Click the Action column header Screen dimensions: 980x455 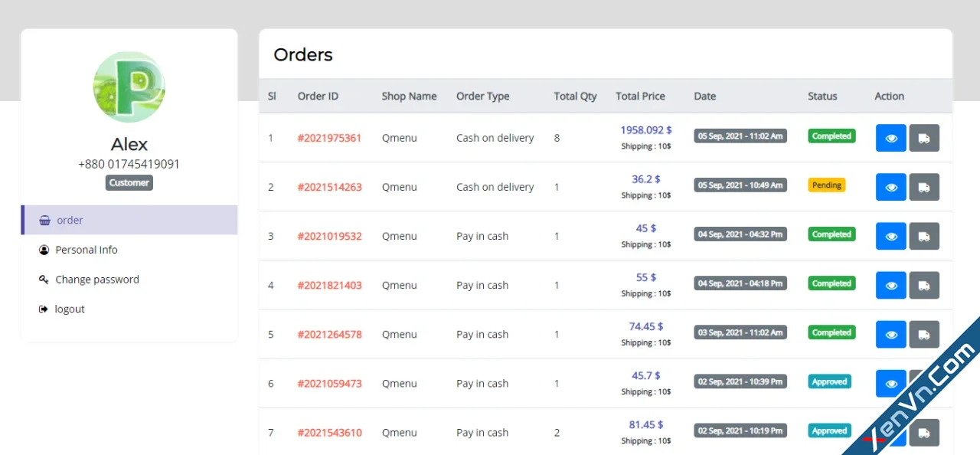tap(890, 96)
